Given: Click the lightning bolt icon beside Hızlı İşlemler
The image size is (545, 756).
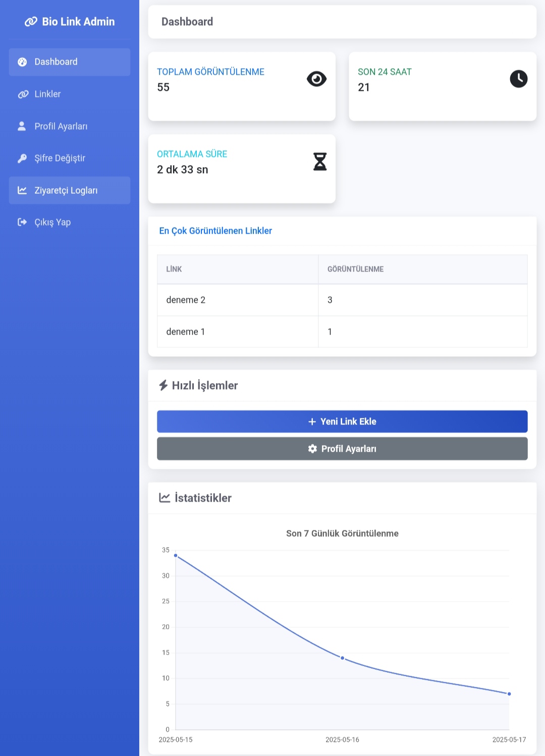Looking at the screenshot, I should click(x=163, y=386).
